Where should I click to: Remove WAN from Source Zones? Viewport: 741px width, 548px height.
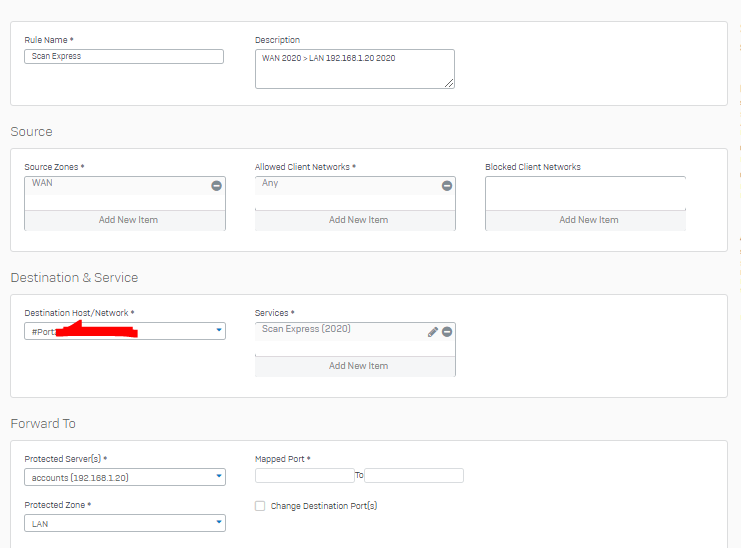pos(216,186)
